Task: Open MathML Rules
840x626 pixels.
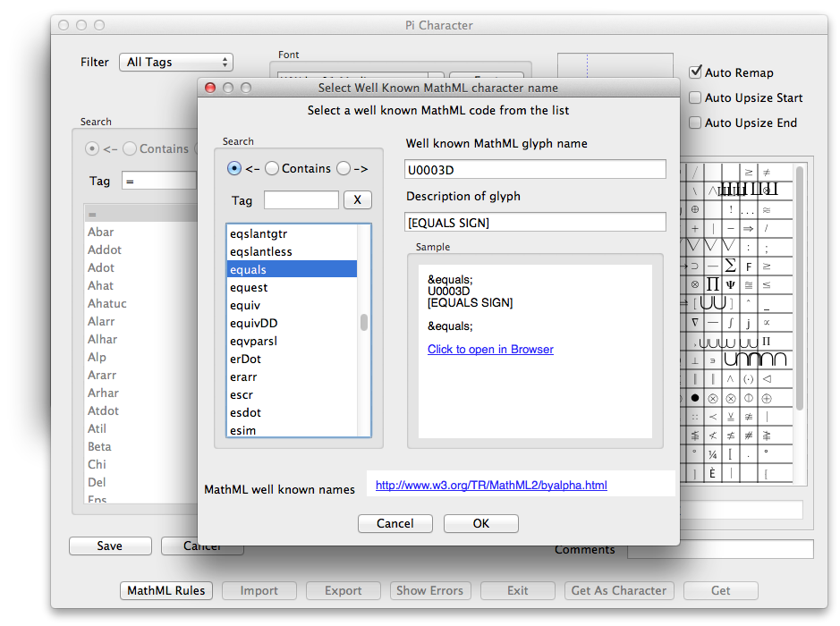Action: point(166,590)
